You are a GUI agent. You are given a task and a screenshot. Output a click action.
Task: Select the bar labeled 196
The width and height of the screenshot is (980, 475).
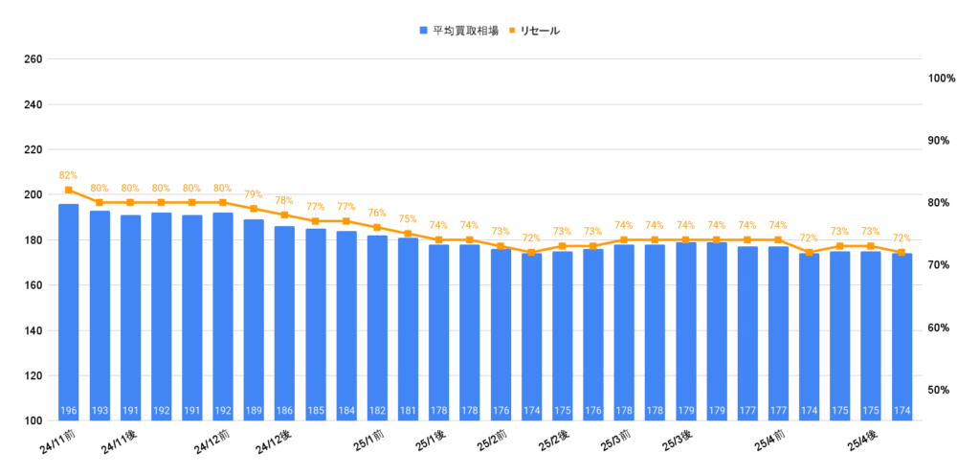[x=69, y=306]
